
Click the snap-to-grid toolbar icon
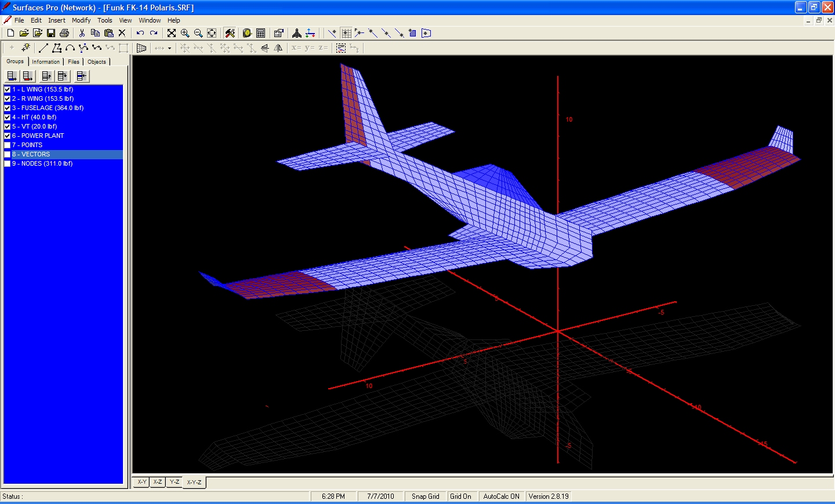click(x=346, y=33)
